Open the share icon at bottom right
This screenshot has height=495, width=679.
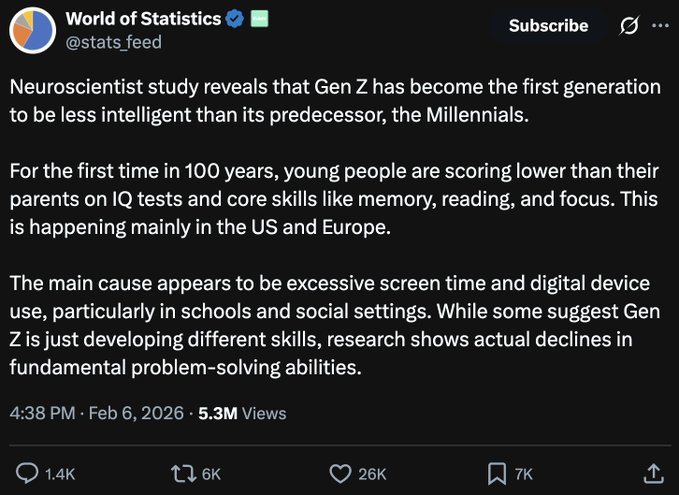[652, 471]
